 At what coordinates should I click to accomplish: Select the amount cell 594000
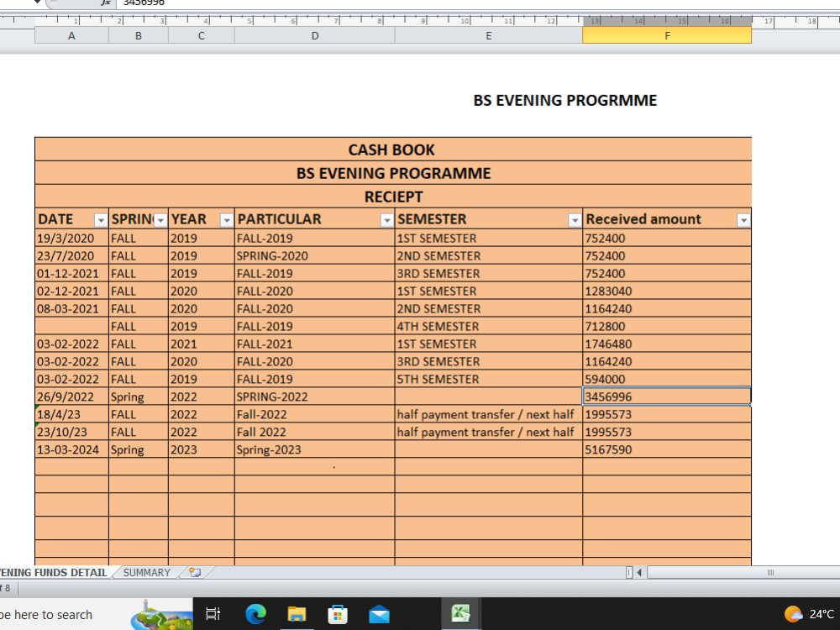coord(667,379)
